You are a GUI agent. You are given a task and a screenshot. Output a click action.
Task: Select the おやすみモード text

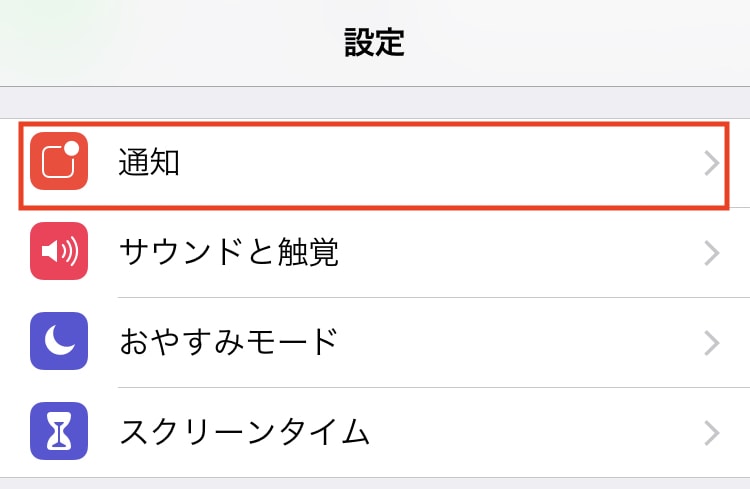click(229, 342)
